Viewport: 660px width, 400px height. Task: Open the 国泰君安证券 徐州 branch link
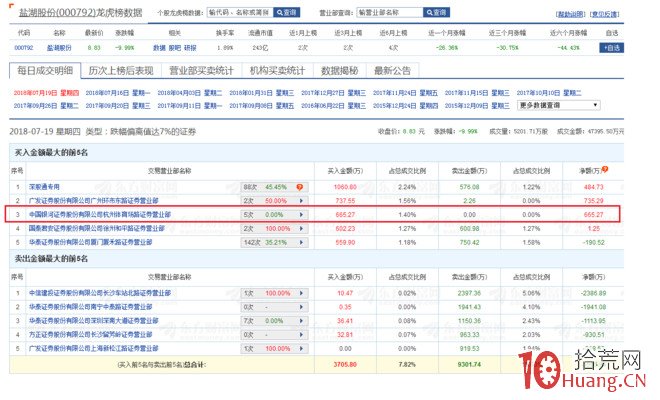[96, 229]
